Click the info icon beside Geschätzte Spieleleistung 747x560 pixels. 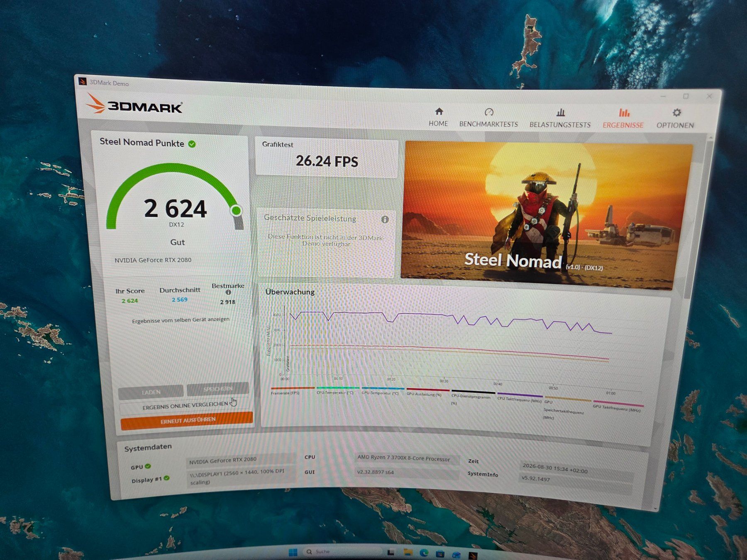385,219
